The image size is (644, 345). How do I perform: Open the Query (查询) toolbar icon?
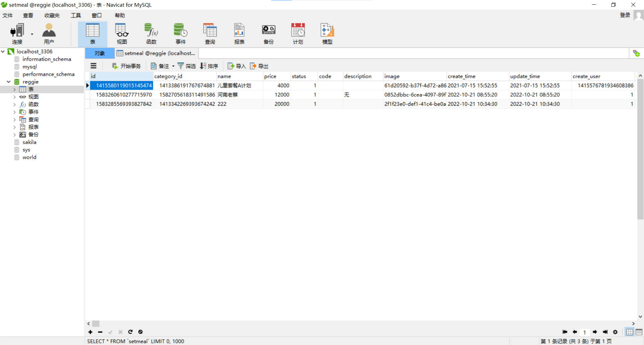[x=210, y=34]
